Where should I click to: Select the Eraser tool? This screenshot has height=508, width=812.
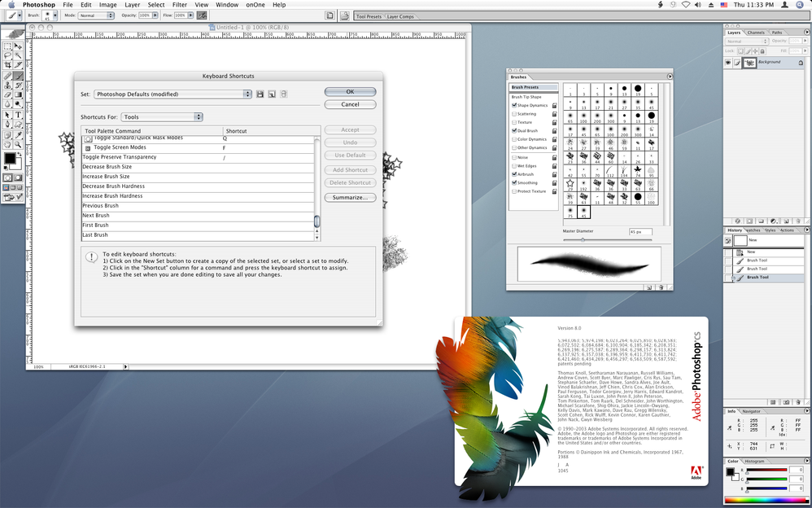point(7,95)
